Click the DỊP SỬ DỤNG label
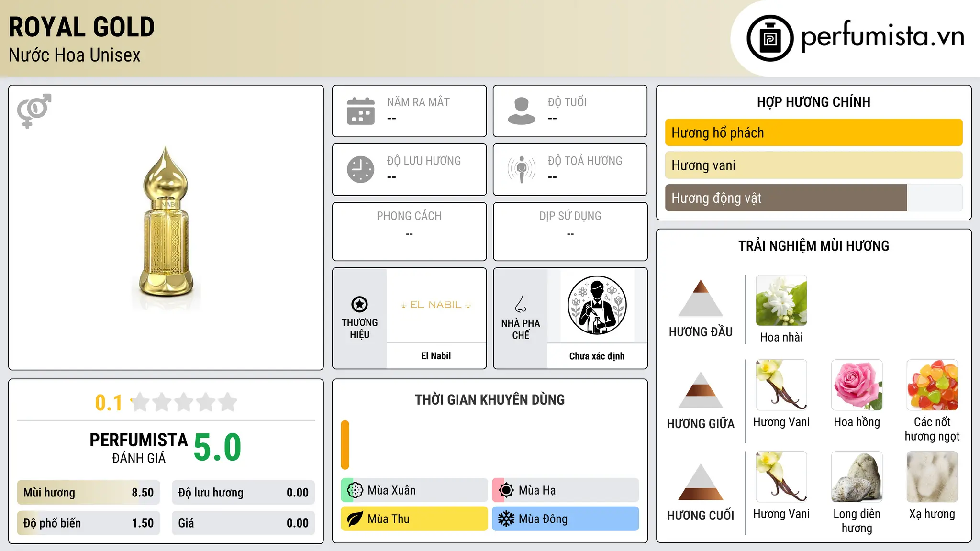 [570, 216]
